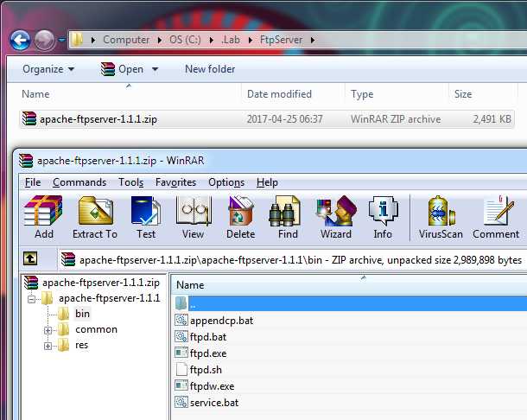This screenshot has height=420, width=527.
Task: Expand the res folder tree node
Action: [x=48, y=346]
